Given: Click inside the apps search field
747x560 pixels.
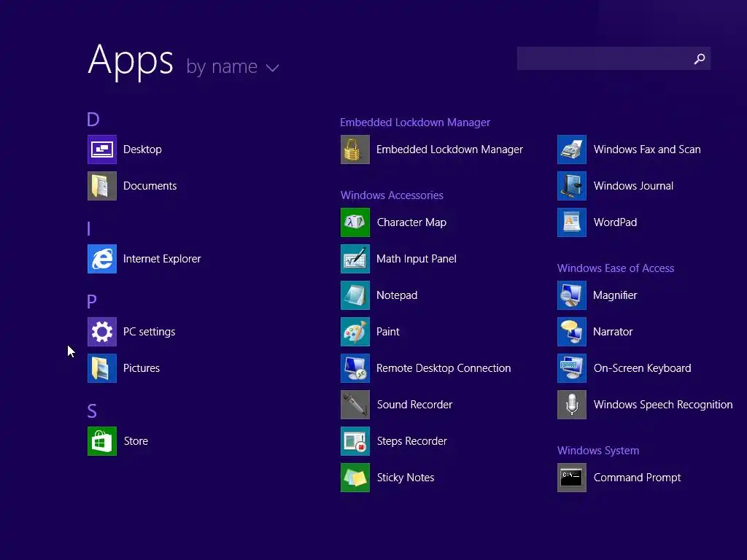Looking at the screenshot, I should (614, 58).
